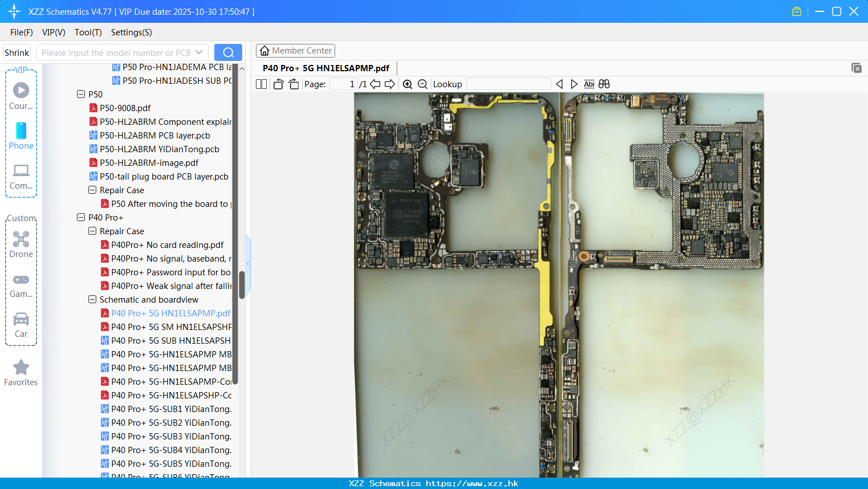Open the Favorites star
Viewport: 868px width, 489px height.
pos(21,373)
